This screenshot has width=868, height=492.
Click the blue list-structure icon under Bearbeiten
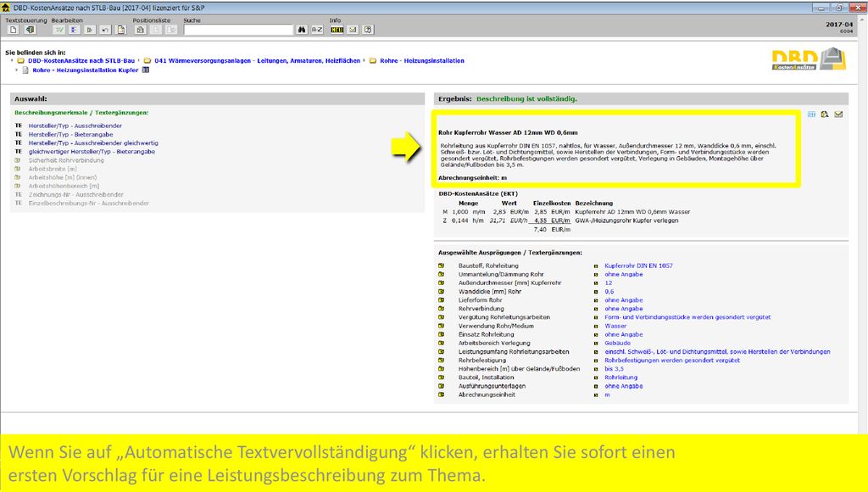click(x=74, y=30)
